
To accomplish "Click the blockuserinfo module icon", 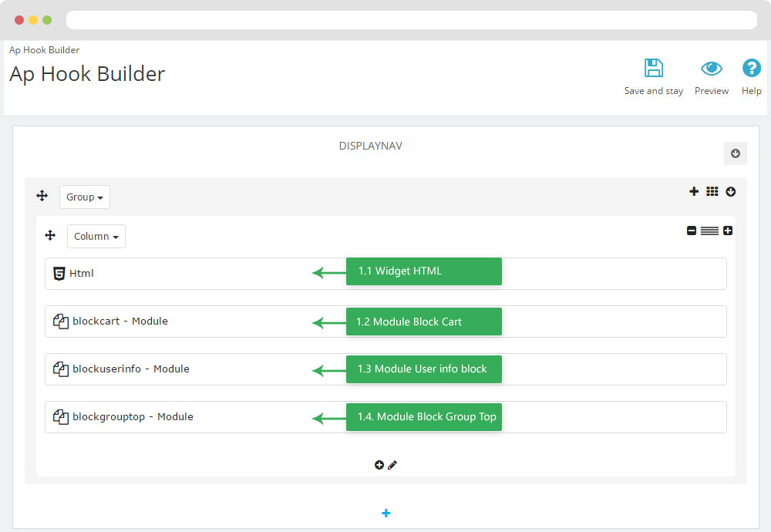I will point(60,369).
